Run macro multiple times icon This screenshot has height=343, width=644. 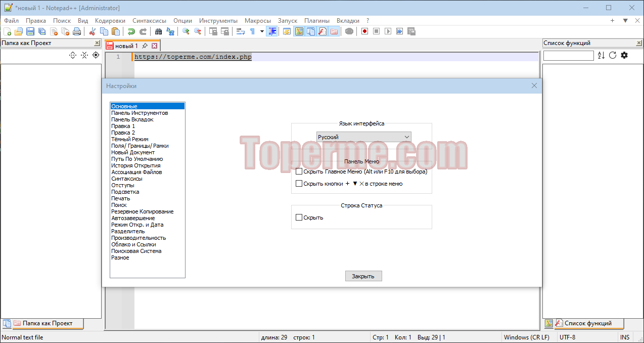[x=399, y=31]
